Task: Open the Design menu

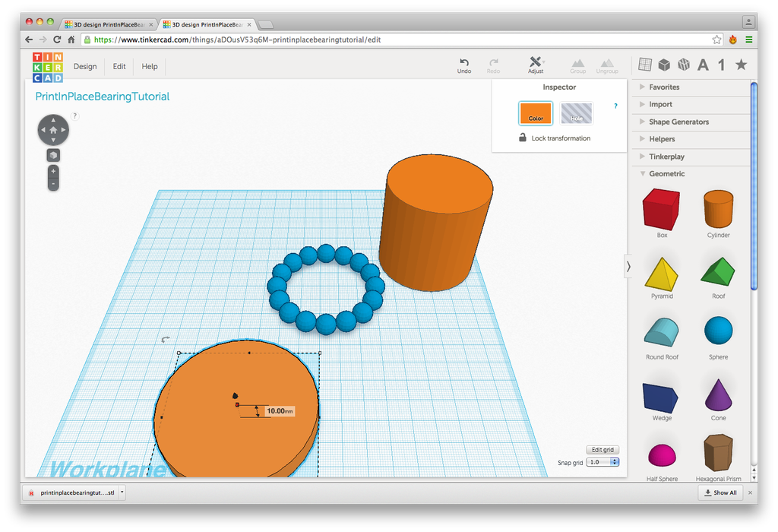Action: point(85,67)
